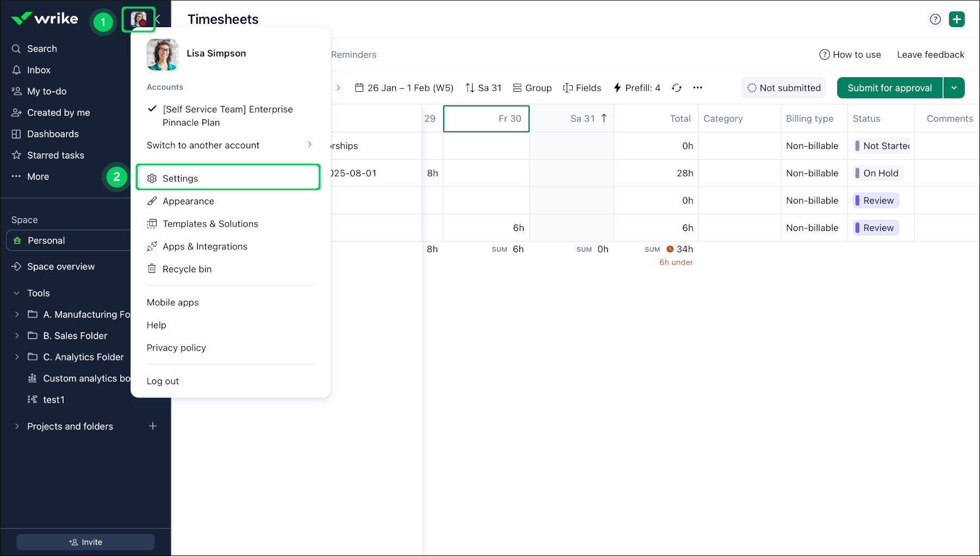Expand A. Manufacturing folder

(17, 314)
